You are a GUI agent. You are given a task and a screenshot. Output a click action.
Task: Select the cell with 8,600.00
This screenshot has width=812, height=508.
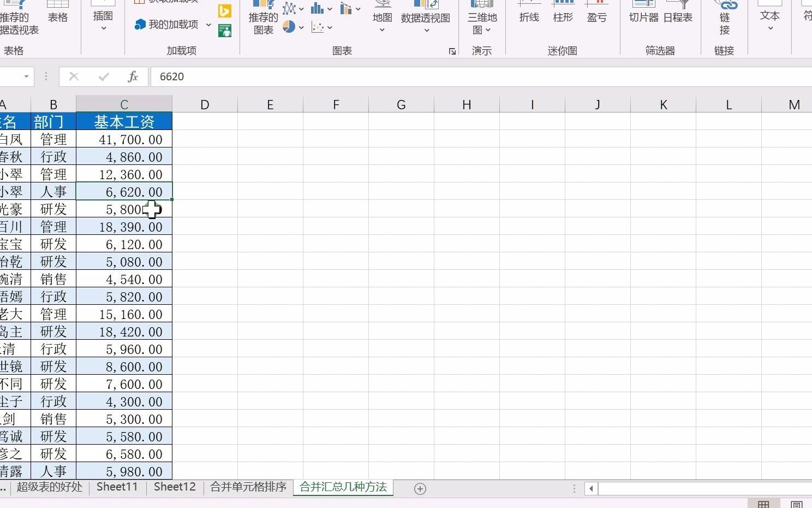pos(124,367)
